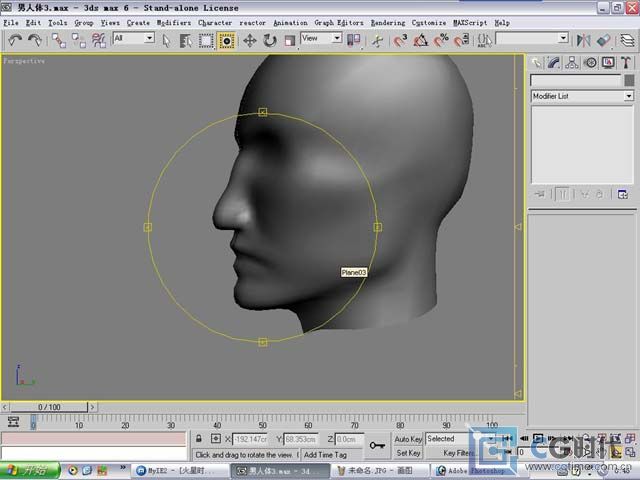Select the Move tool icon
Image resolution: width=640 pixels, height=480 pixels.
pyautogui.click(x=249, y=40)
